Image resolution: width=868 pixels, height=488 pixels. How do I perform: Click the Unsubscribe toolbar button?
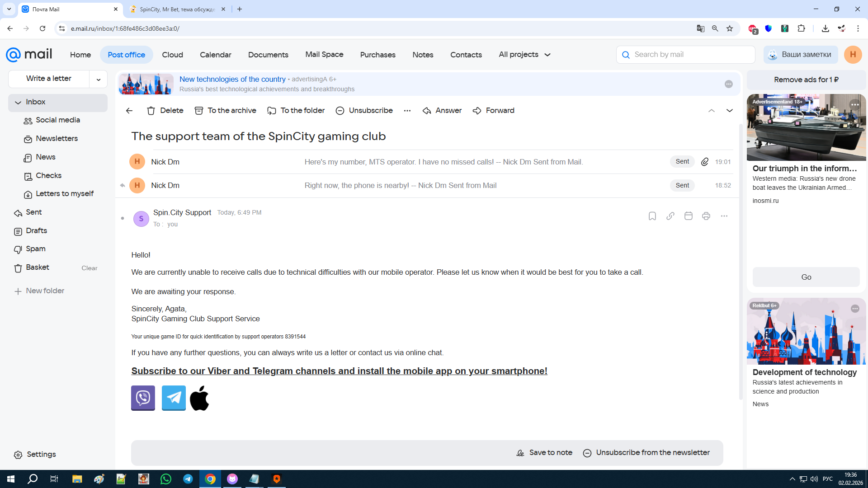tap(364, 111)
